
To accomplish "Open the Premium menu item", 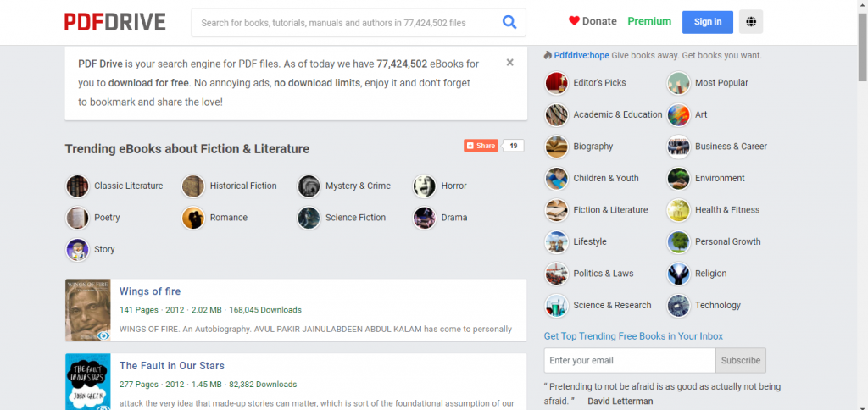I will point(649,21).
